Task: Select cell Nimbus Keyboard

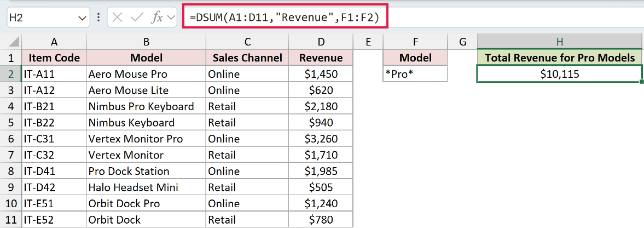Action: 146,123
